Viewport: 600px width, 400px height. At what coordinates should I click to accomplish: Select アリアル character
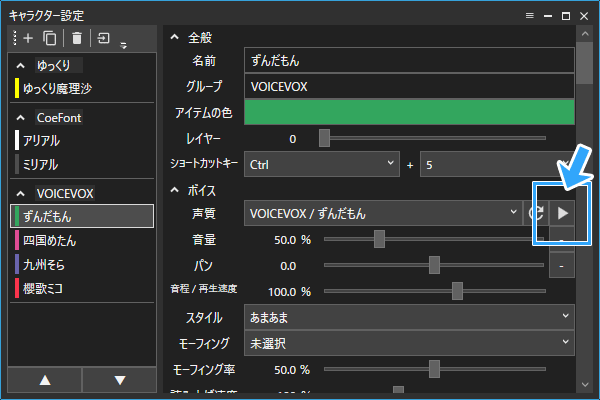[x=82, y=140]
